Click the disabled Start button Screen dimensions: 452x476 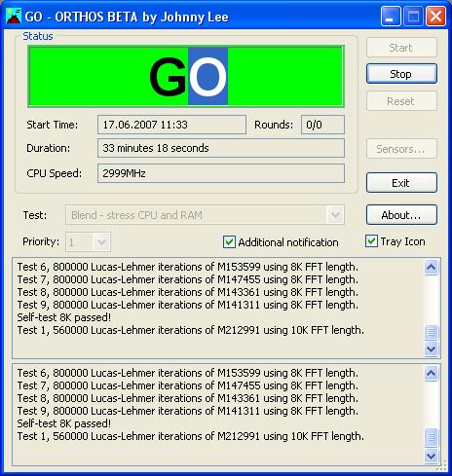point(401,48)
